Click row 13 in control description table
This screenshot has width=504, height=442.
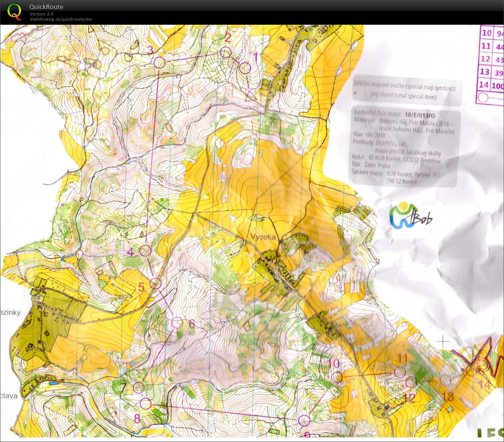click(x=490, y=72)
